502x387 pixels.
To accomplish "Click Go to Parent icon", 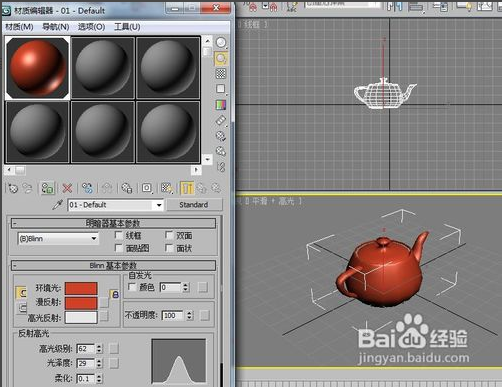I will point(201,188).
